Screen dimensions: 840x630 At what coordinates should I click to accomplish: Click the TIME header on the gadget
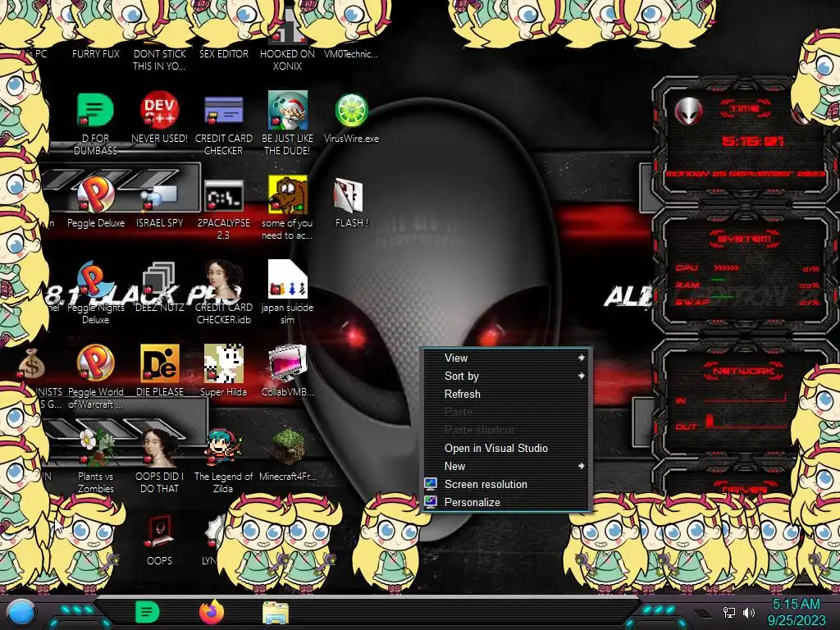coord(745,109)
